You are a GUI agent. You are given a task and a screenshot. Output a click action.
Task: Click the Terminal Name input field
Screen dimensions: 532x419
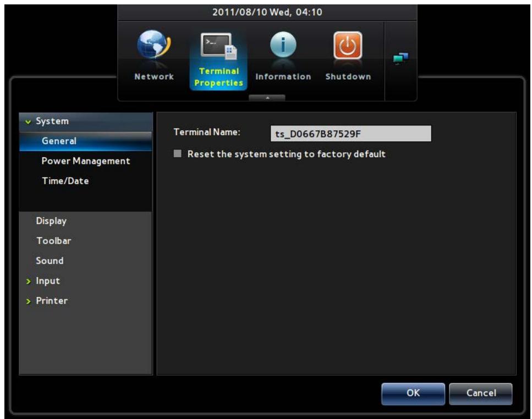point(351,134)
